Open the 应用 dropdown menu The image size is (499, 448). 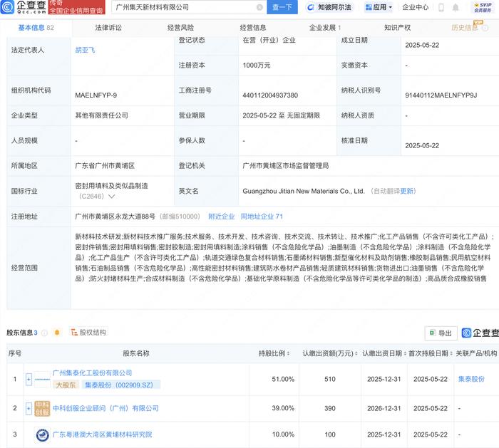(x=379, y=7)
